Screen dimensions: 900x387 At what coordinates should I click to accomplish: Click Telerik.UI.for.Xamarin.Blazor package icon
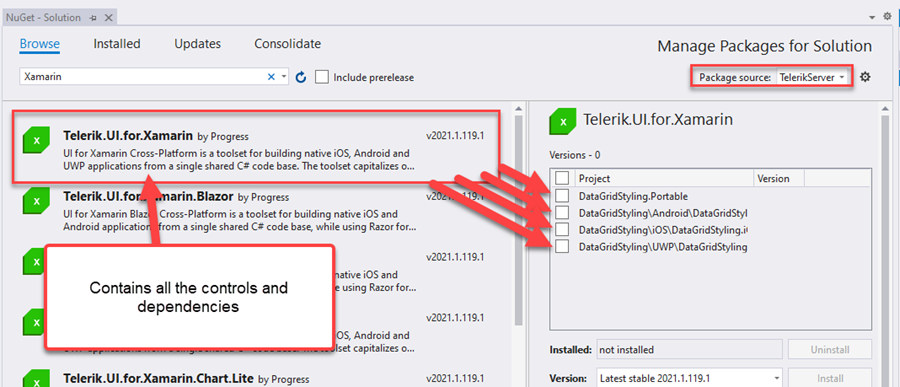pyautogui.click(x=37, y=201)
